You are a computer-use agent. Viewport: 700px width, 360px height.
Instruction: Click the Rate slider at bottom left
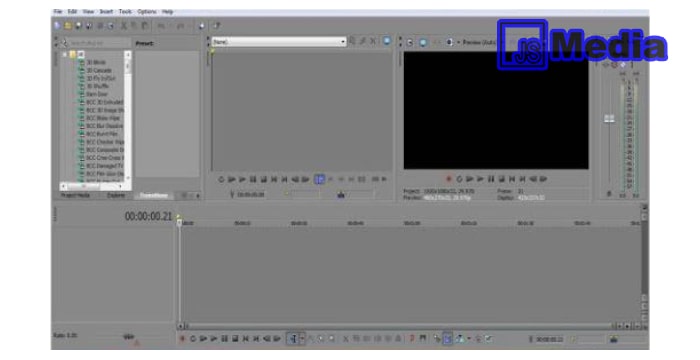129,337
